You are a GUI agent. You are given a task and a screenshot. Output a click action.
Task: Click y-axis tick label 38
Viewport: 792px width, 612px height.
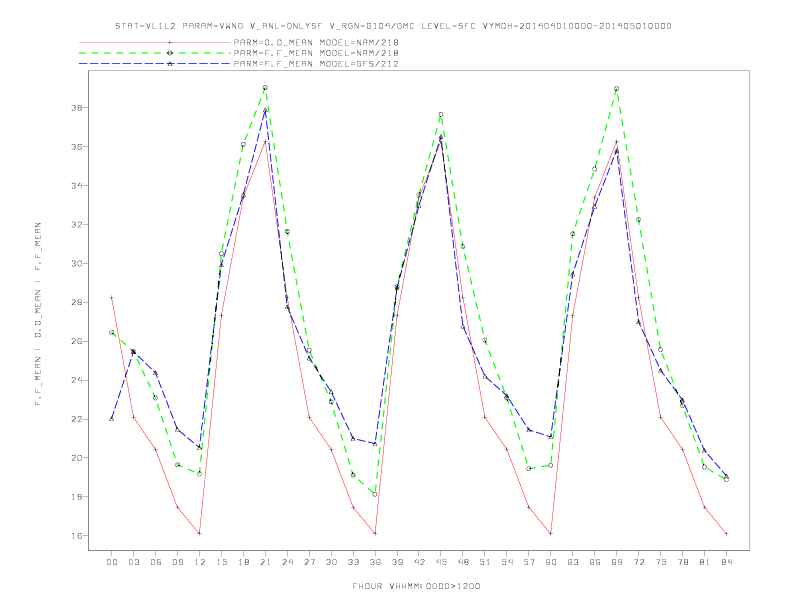click(x=76, y=108)
